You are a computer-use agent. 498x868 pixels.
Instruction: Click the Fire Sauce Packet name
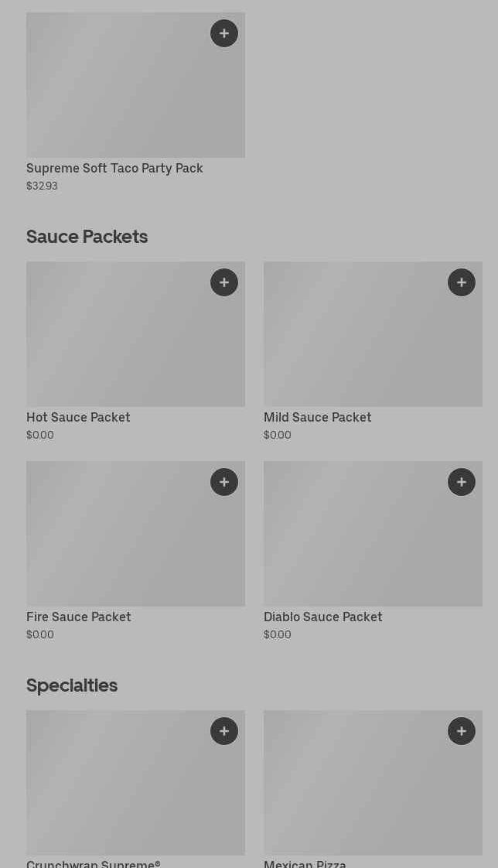click(x=79, y=617)
